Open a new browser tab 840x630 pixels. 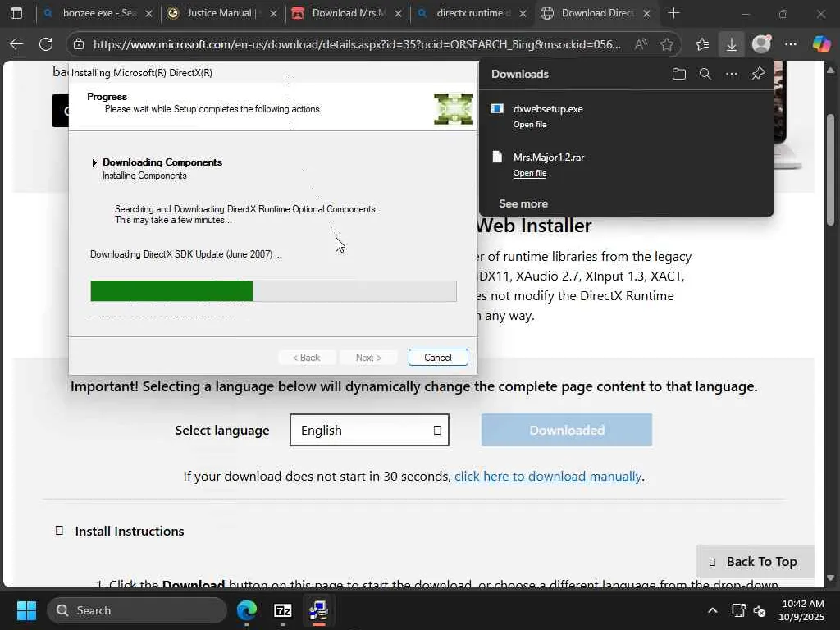tap(674, 13)
